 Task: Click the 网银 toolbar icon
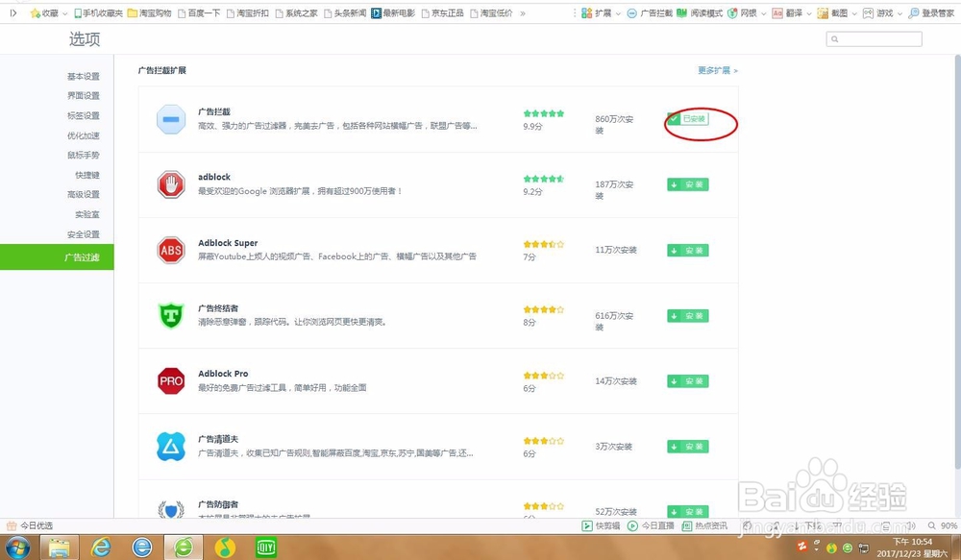pos(732,12)
